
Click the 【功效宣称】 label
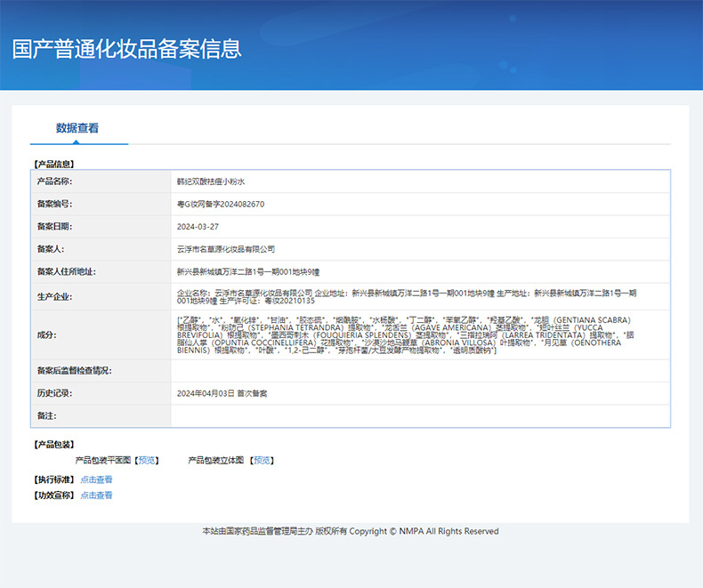(x=53, y=495)
